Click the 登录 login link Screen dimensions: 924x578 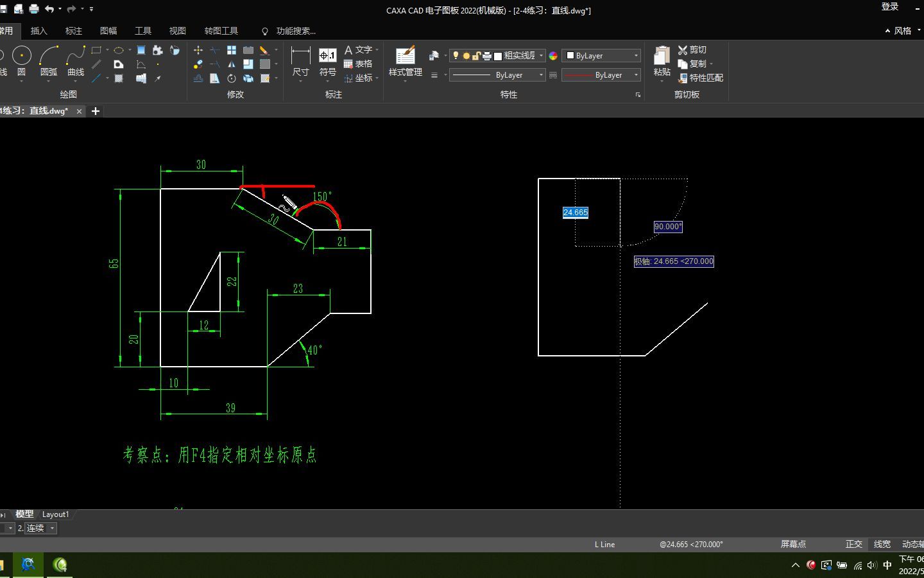(x=890, y=6)
